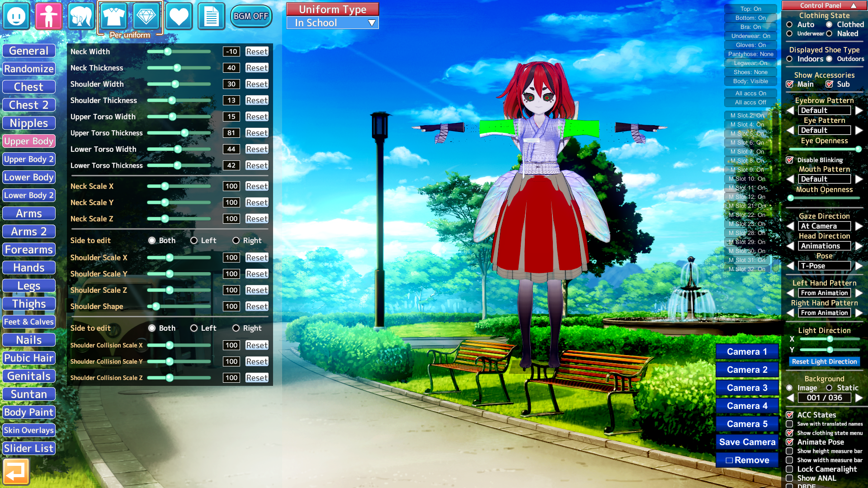Click the background number 001 / 036 field

click(825, 398)
